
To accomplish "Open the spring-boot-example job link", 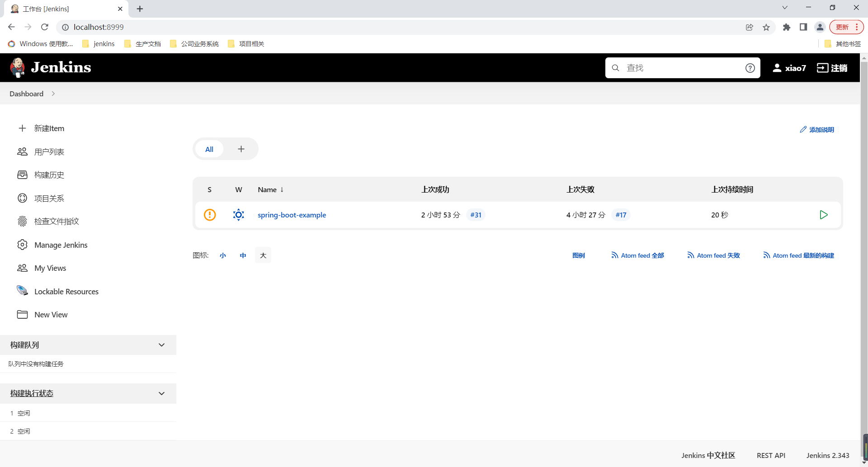I will (292, 215).
